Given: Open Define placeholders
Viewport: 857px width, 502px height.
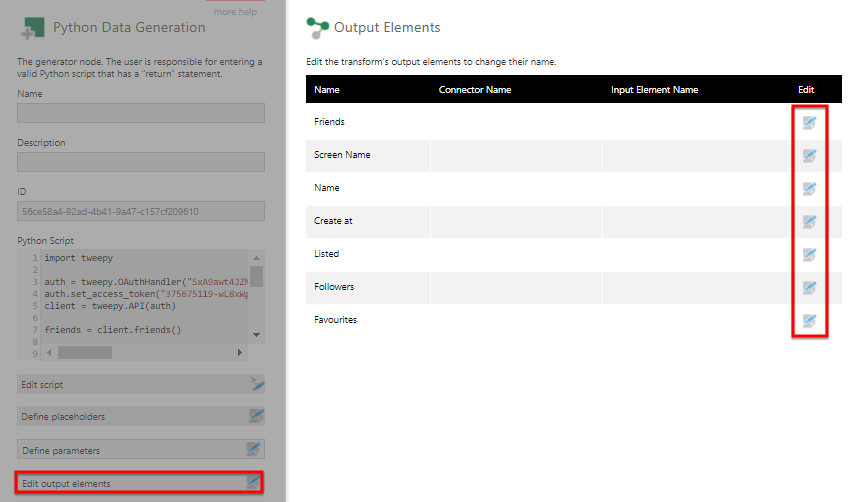Looking at the screenshot, I should click(x=141, y=416).
